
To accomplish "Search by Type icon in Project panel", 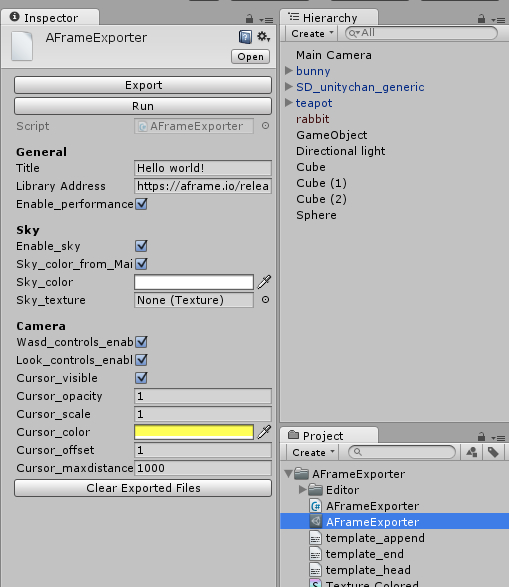I will [x=472, y=452].
